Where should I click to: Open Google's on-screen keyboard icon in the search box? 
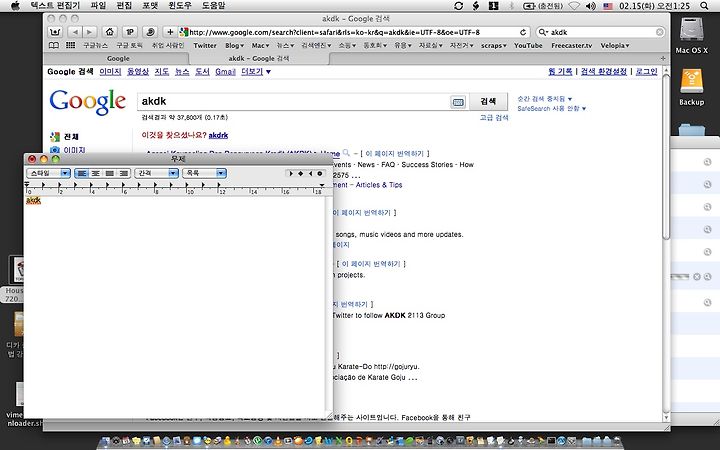pos(458,102)
